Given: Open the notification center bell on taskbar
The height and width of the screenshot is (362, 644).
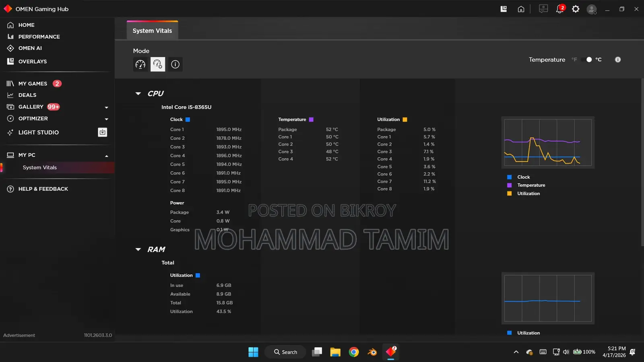Looking at the screenshot, I should [x=632, y=352].
